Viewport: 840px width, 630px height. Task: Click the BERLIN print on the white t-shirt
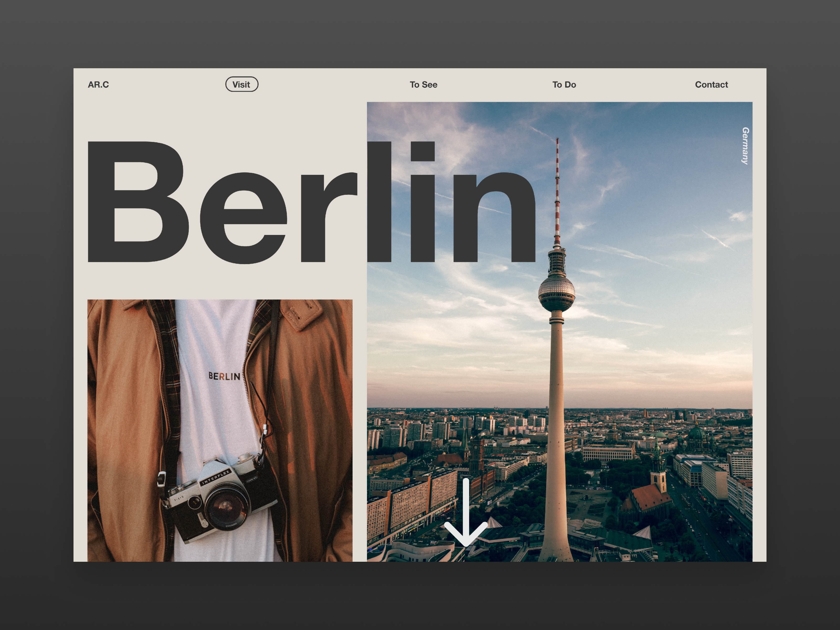(x=224, y=376)
